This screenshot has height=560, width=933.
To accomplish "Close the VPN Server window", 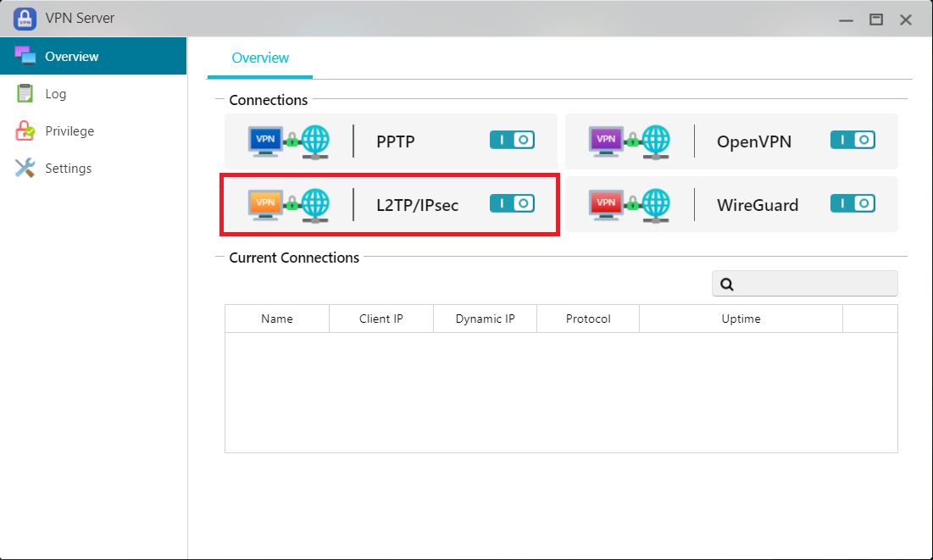I will click(906, 19).
